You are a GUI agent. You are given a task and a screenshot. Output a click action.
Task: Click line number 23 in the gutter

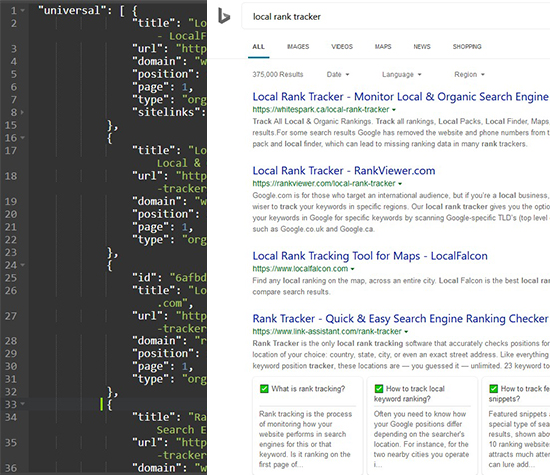point(11,253)
